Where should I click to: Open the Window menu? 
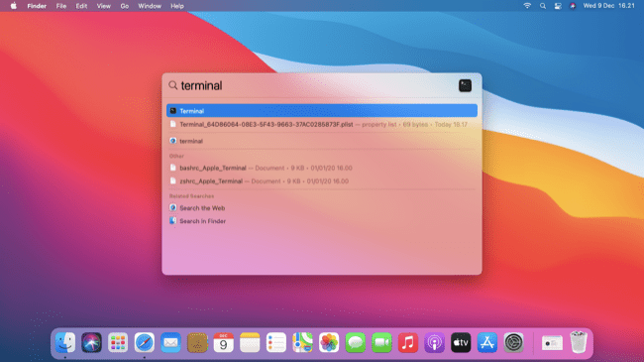[150, 6]
